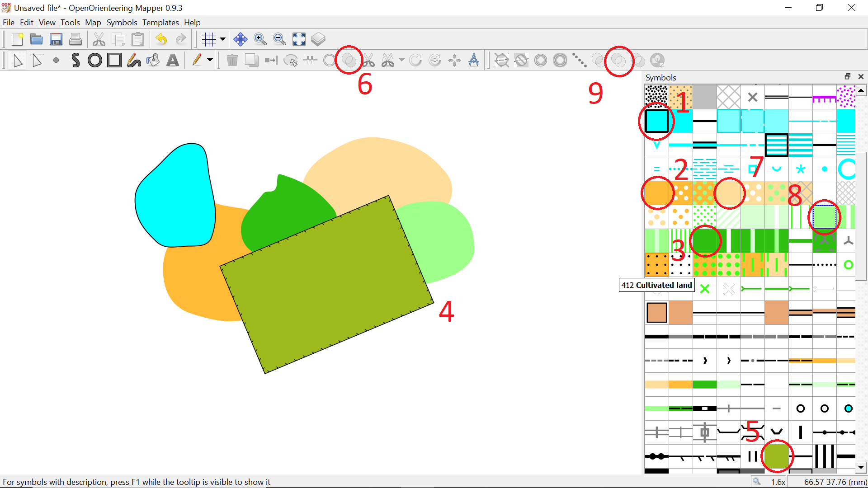Select the Draw Circle tool
868x488 pixels.
pos(94,60)
